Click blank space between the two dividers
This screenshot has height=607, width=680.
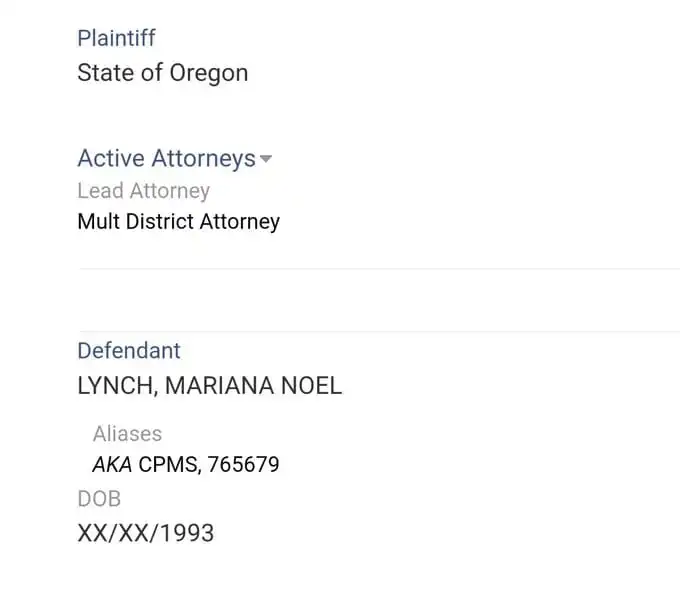(378, 300)
